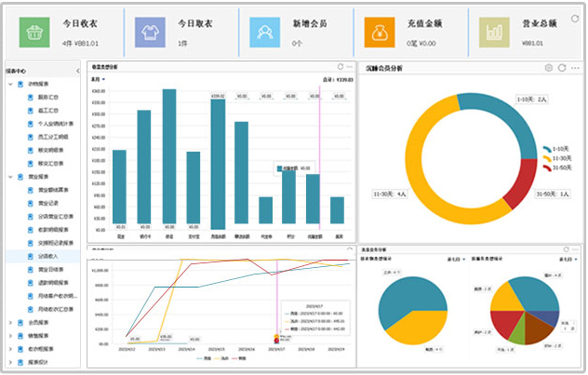Image resolution: width=588 pixels, height=375 pixels.
Task: Collapse the 报表中心 sidebar panel
Action: tap(78, 69)
